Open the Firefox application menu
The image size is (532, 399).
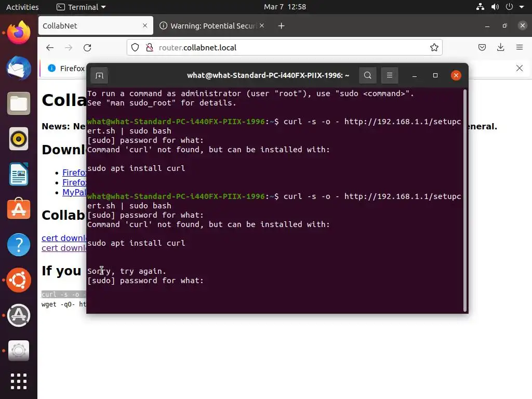pyautogui.click(x=520, y=47)
